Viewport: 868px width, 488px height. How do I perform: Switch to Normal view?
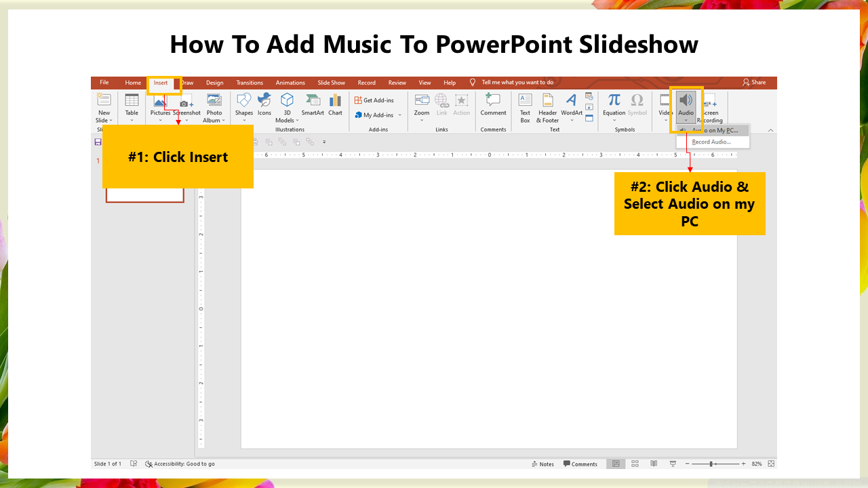(616, 464)
